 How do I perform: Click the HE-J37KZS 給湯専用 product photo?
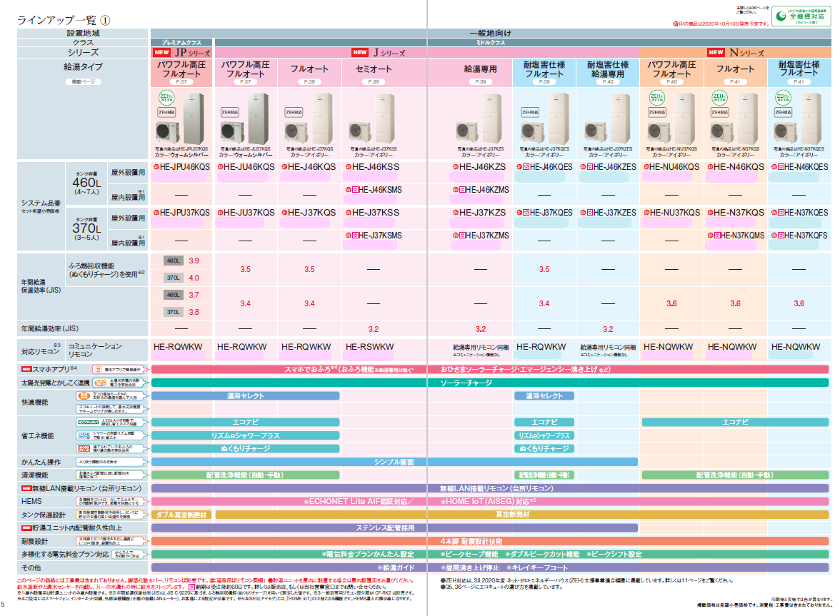[x=480, y=118]
